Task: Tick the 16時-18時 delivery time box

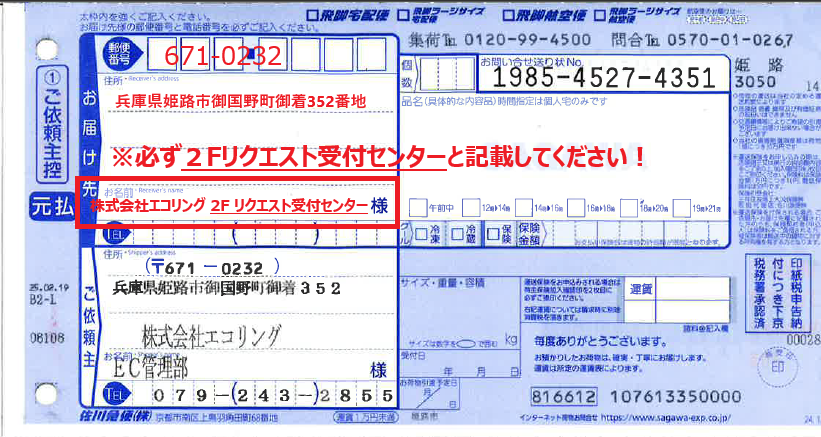Action: pyautogui.click(x=576, y=208)
